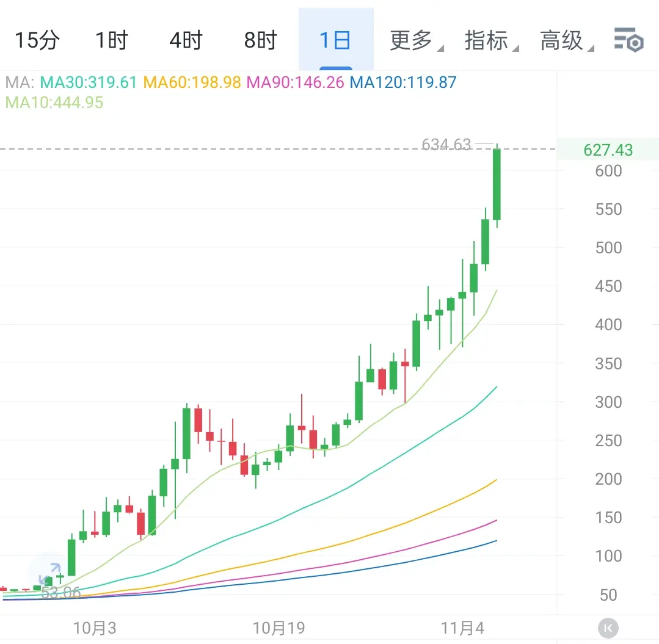Click the 53.06 low price marker
Screen dimensions: 659x644
coord(61,593)
